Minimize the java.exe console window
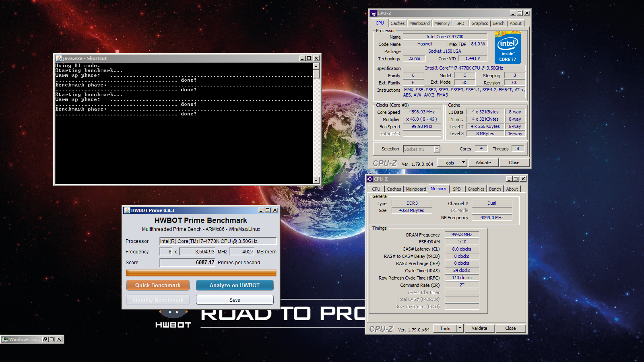This screenshot has height=362, width=644. point(302,58)
